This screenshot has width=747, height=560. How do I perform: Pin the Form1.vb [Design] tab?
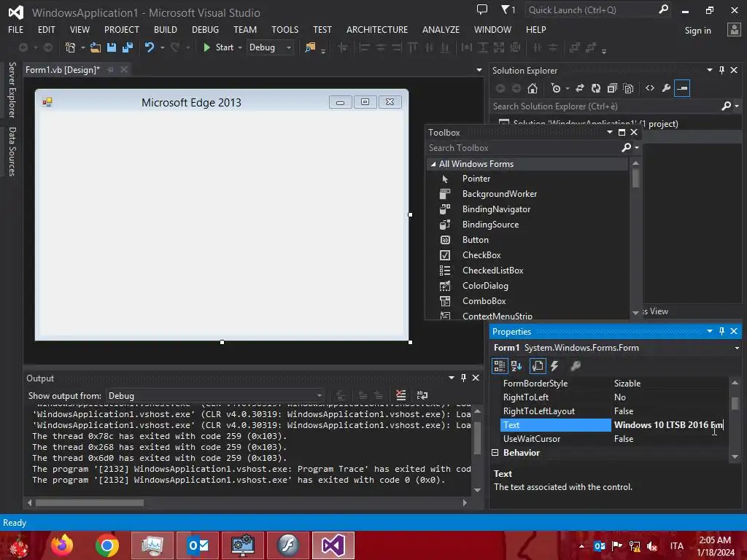[x=111, y=69]
